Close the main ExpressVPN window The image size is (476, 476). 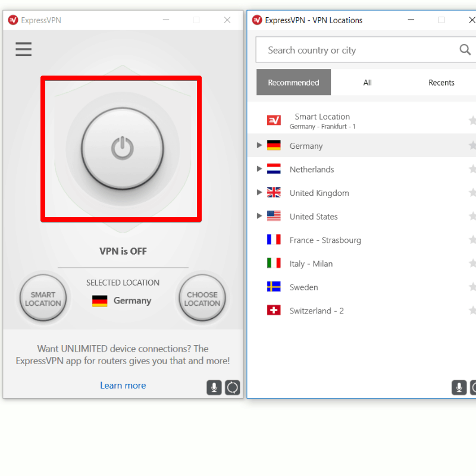pos(227,20)
